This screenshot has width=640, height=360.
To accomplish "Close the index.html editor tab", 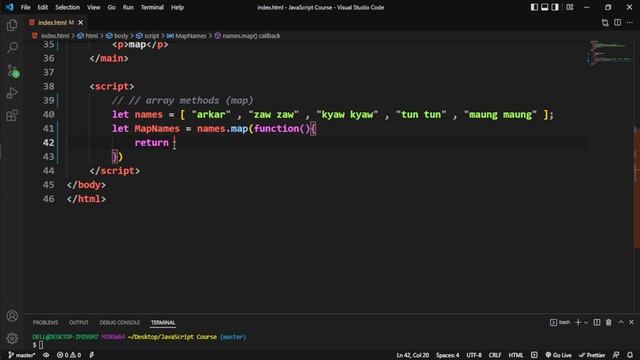I will tap(80, 22).
